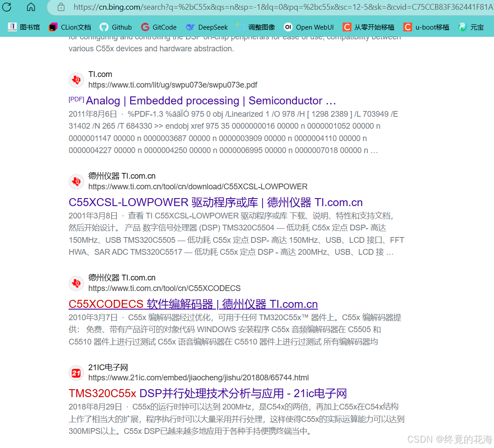This screenshot has height=448, width=494.
Task: Open the 图书馆 bookmark icon
Action: (12, 27)
